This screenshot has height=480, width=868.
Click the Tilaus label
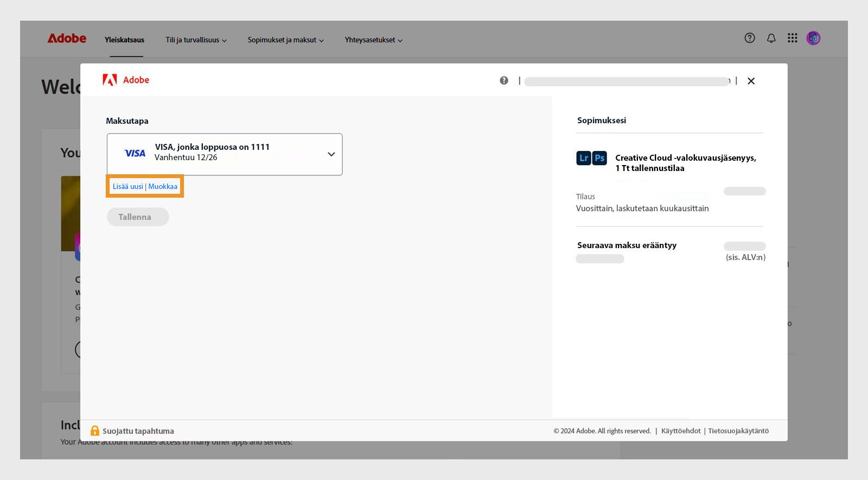[585, 197]
